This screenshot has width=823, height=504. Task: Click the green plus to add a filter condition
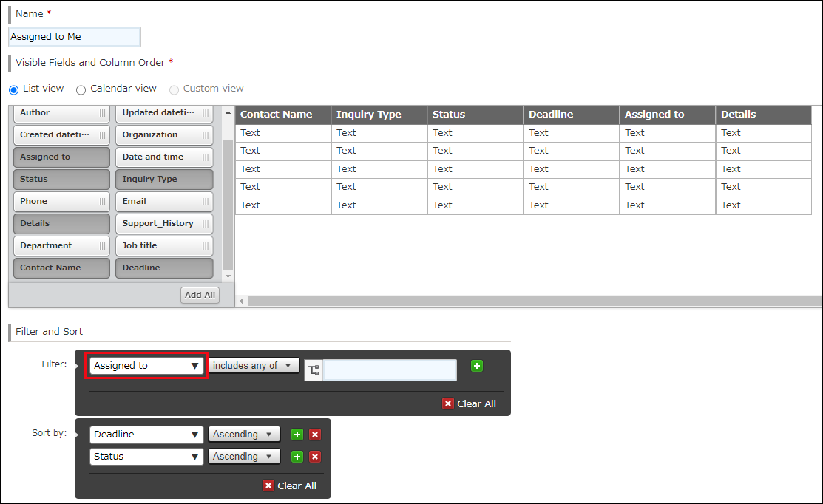477,365
